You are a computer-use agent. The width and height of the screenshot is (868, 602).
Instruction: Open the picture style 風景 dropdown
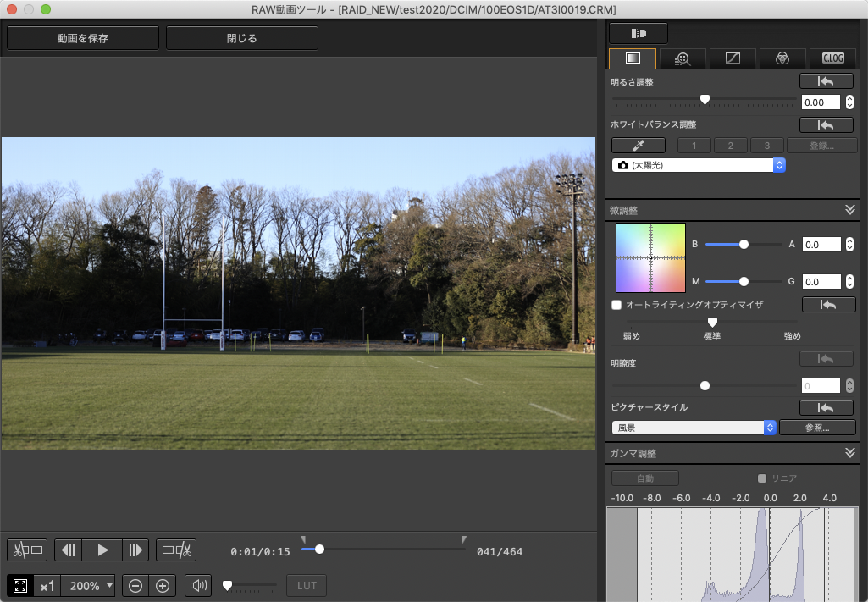point(694,428)
